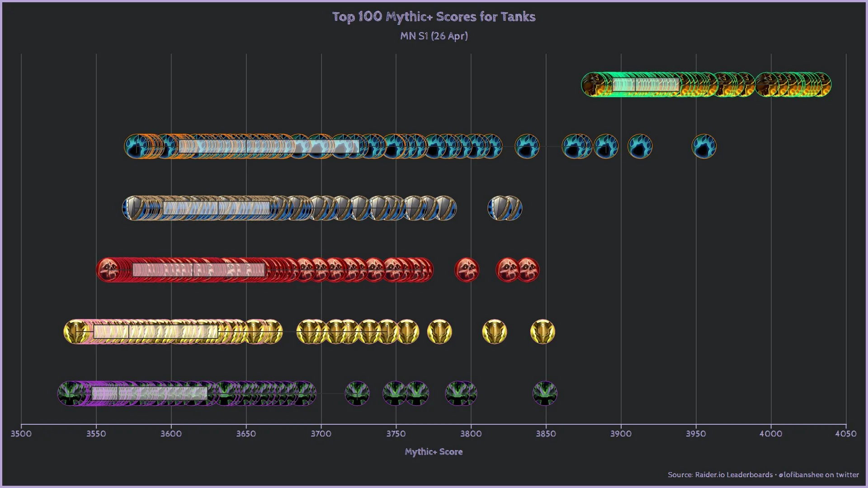Click the green Brewmaster box plot rectangle
This screenshot has width=868, height=488.
[646, 84]
